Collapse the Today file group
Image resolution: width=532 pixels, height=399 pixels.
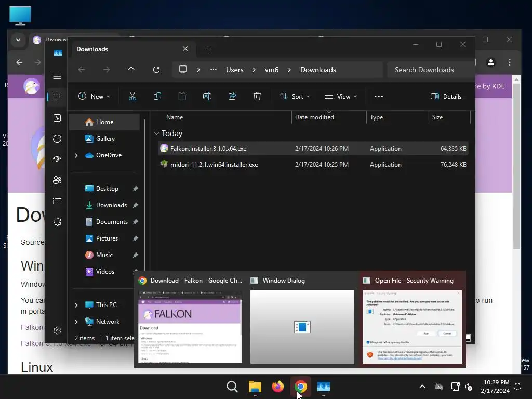pyautogui.click(x=156, y=134)
